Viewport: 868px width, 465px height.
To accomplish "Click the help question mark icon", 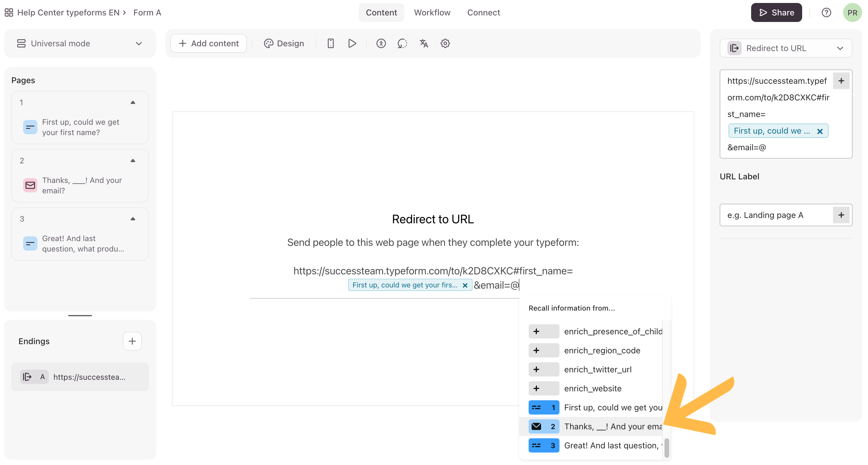I will pyautogui.click(x=826, y=12).
